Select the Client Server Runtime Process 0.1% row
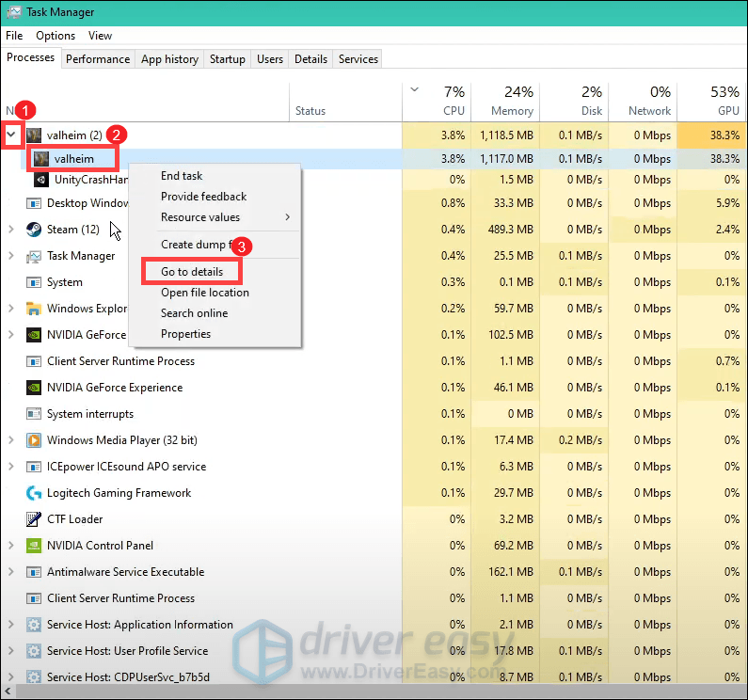 tap(374, 361)
